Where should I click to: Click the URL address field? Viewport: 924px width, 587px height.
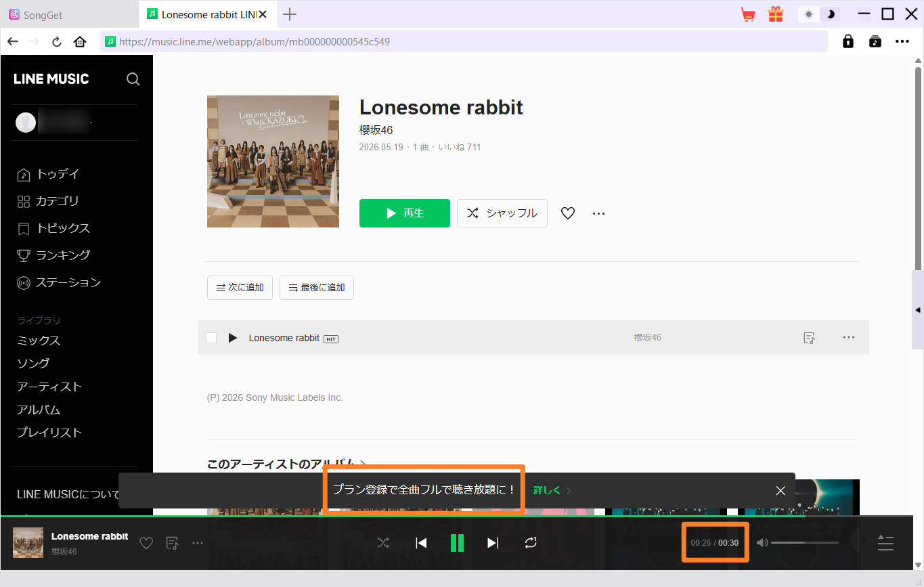click(464, 41)
